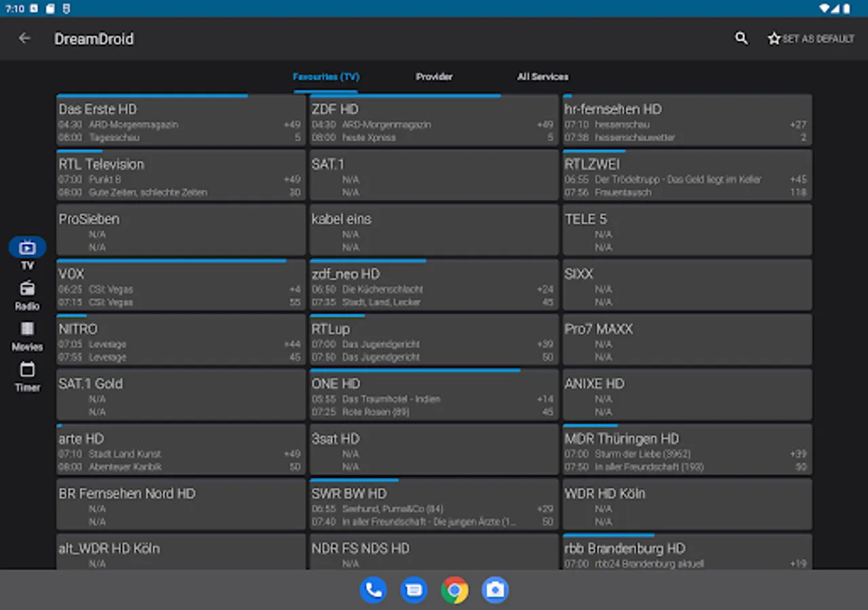Screen dimensions: 868x610
Task: Launch Chrome from the dock
Action: pyautogui.click(x=454, y=590)
